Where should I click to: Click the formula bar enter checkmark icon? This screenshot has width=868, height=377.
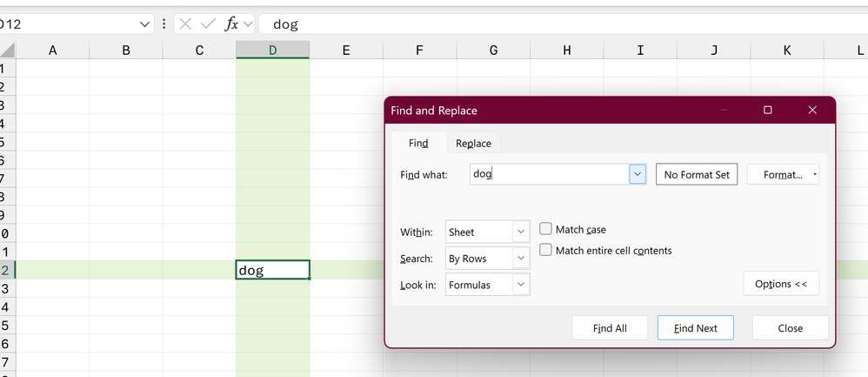(x=207, y=24)
